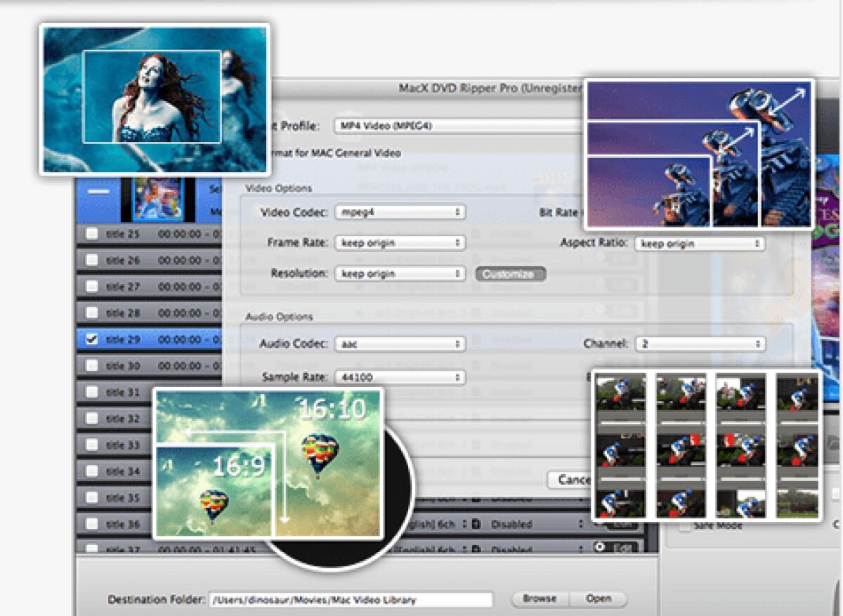
Task: Check the checkbox for title 25
Action: (x=91, y=232)
